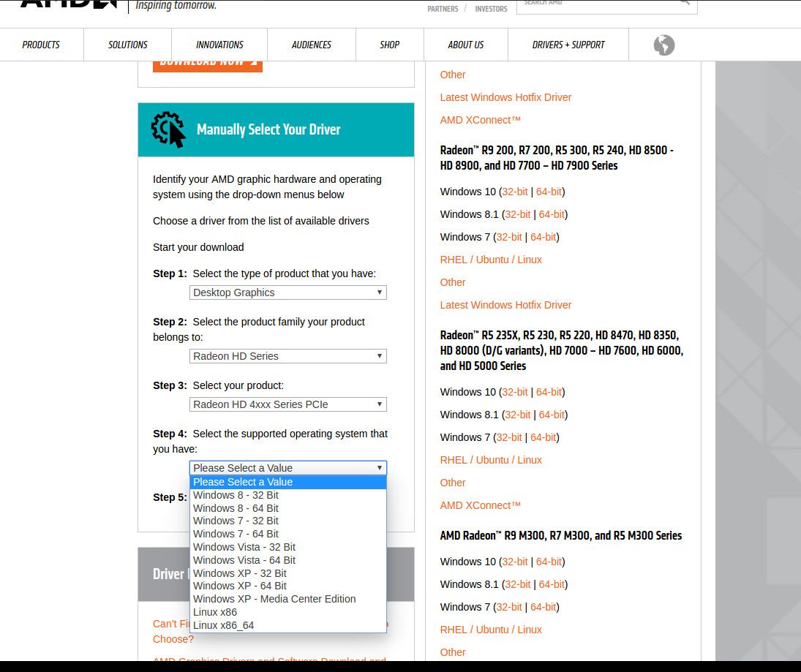Open the Radeon HD 4xxx Series PCIe dropdown
Viewport: 801px width, 672px height.
pyautogui.click(x=287, y=404)
